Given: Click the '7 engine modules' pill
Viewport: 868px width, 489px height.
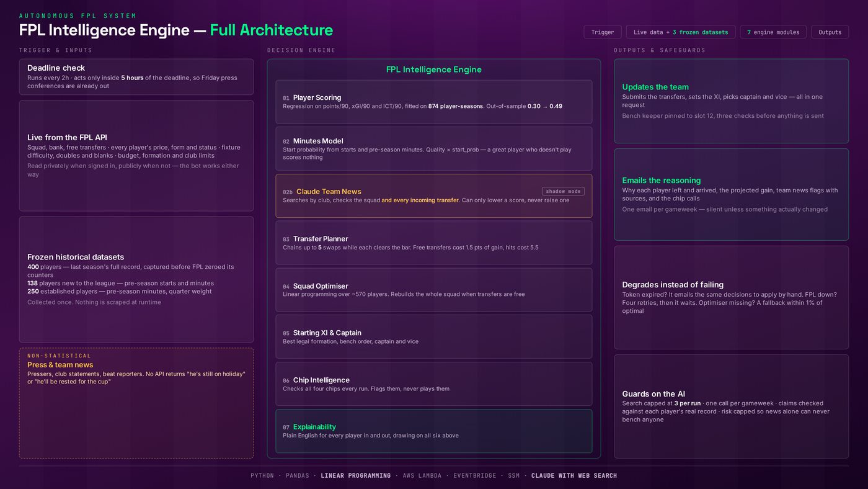Looking at the screenshot, I should click(x=773, y=32).
